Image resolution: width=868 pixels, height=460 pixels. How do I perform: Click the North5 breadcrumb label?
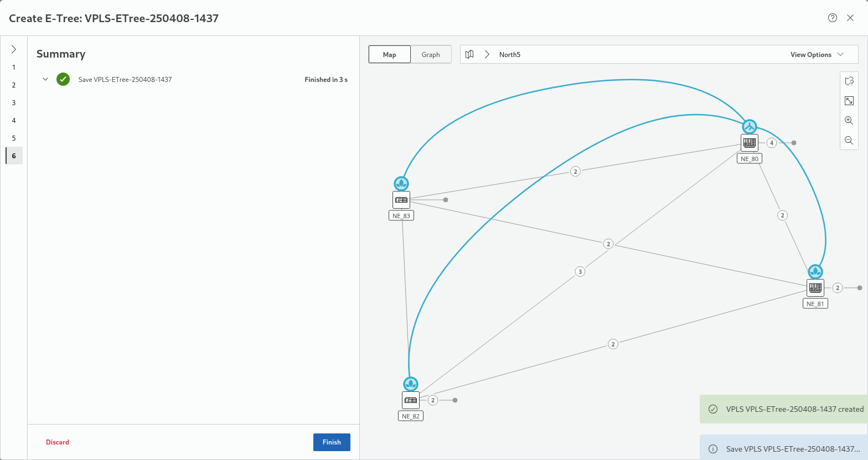click(x=509, y=54)
